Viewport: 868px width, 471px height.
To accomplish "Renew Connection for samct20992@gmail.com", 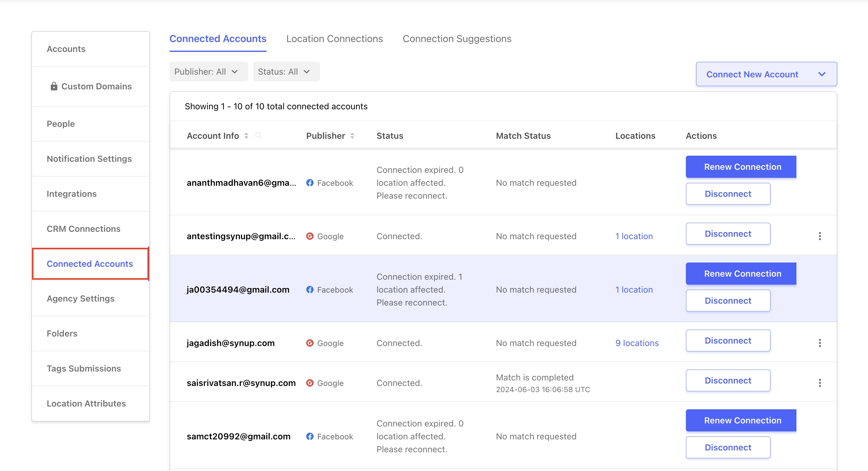I will (741, 420).
